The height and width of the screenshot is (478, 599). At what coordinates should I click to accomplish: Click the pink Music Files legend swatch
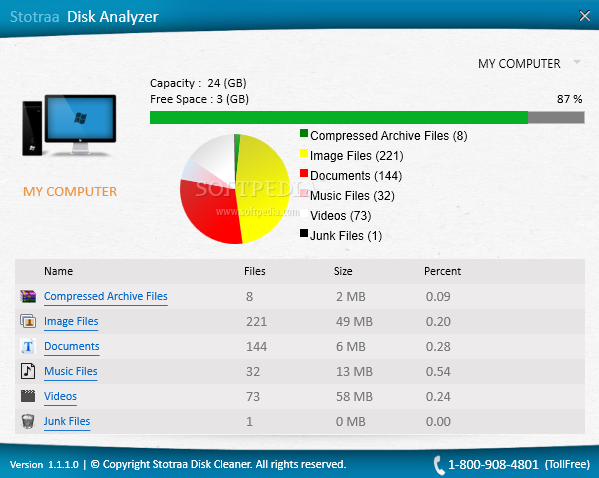(x=304, y=193)
